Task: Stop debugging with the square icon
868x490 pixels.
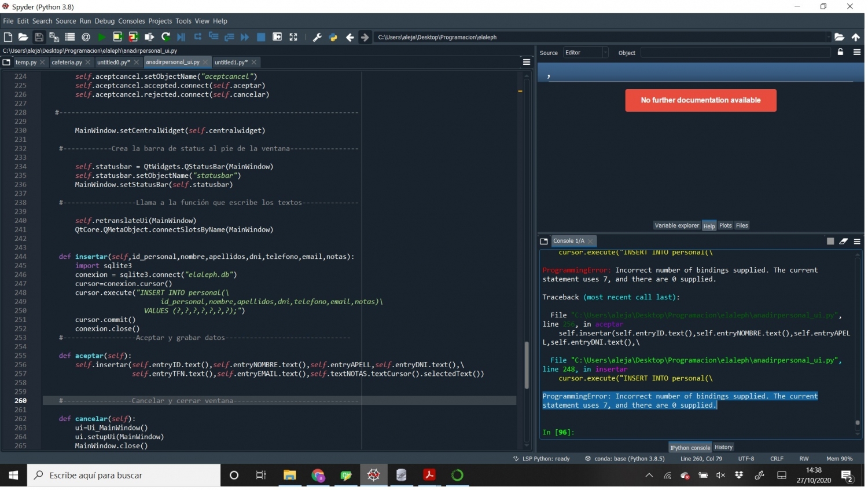Action: coord(261,37)
